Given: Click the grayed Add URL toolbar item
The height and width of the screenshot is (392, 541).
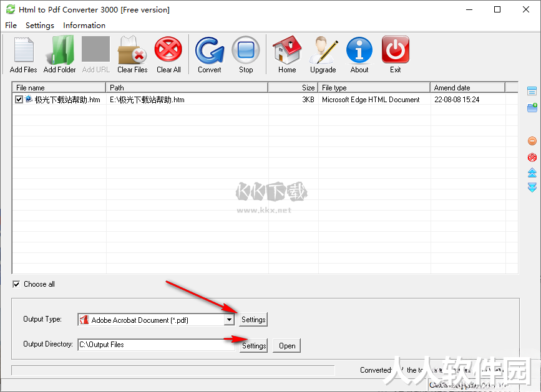Looking at the screenshot, I should [x=96, y=54].
